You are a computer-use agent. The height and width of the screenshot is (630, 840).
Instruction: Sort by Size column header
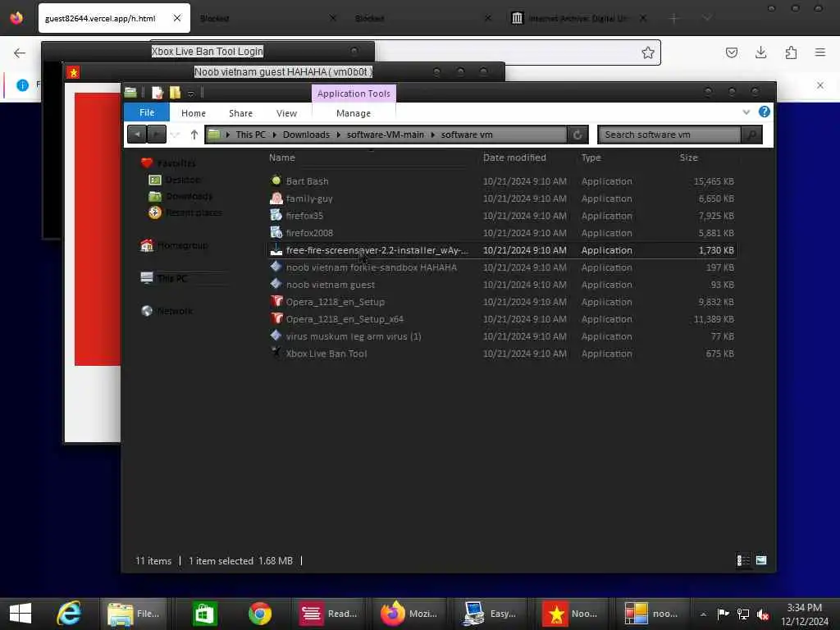click(x=688, y=157)
